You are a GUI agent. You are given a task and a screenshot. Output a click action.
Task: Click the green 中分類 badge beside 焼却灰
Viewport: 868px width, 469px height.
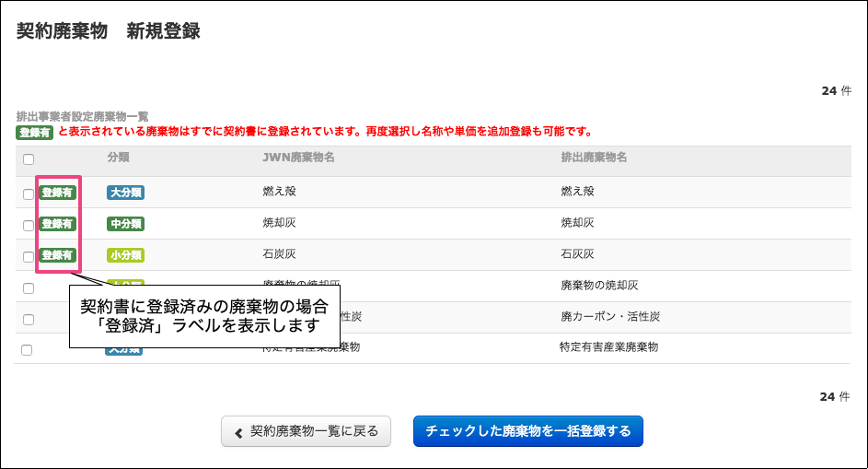click(125, 224)
